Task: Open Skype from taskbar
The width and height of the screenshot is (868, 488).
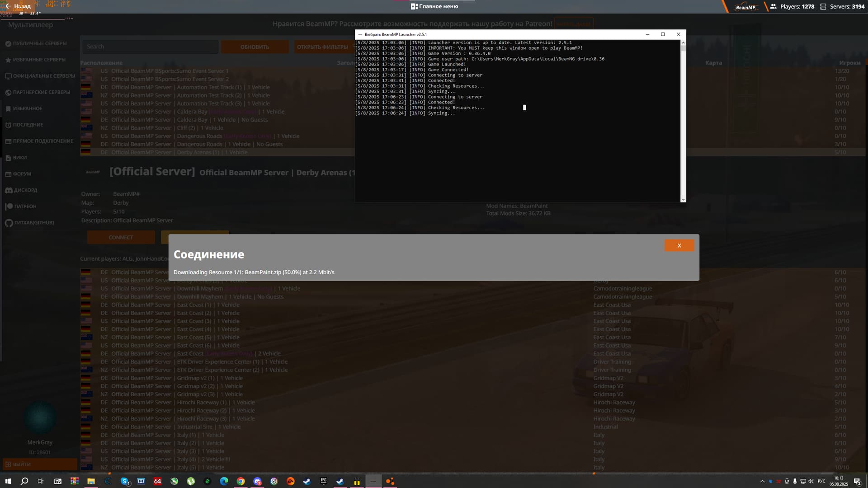Action: (125, 481)
